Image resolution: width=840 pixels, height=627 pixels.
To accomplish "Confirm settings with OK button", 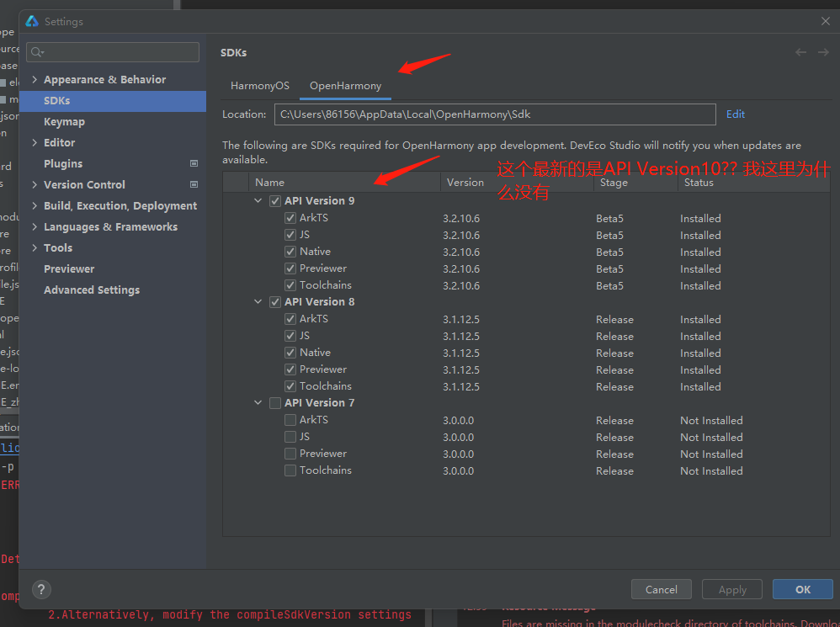I will click(802, 589).
